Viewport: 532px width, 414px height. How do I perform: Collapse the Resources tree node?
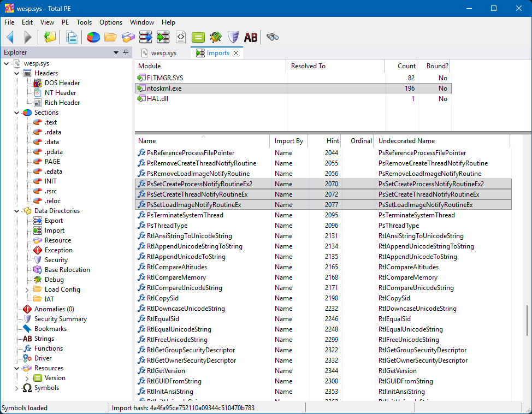point(16,368)
